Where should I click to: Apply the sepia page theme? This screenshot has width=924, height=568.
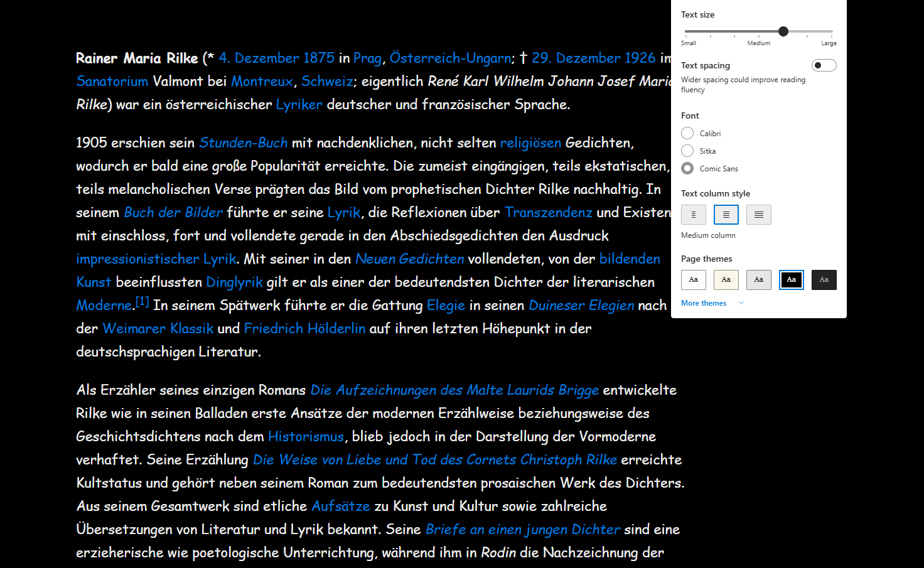(x=726, y=279)
